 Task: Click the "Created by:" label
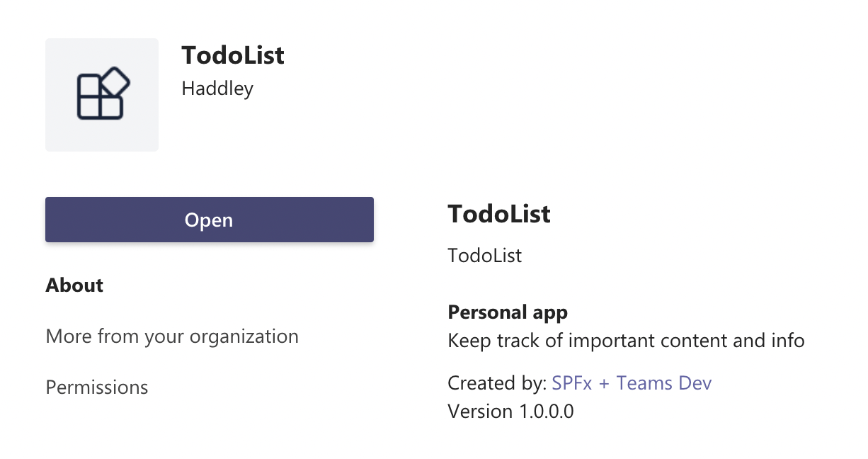[x=497, y=383]
